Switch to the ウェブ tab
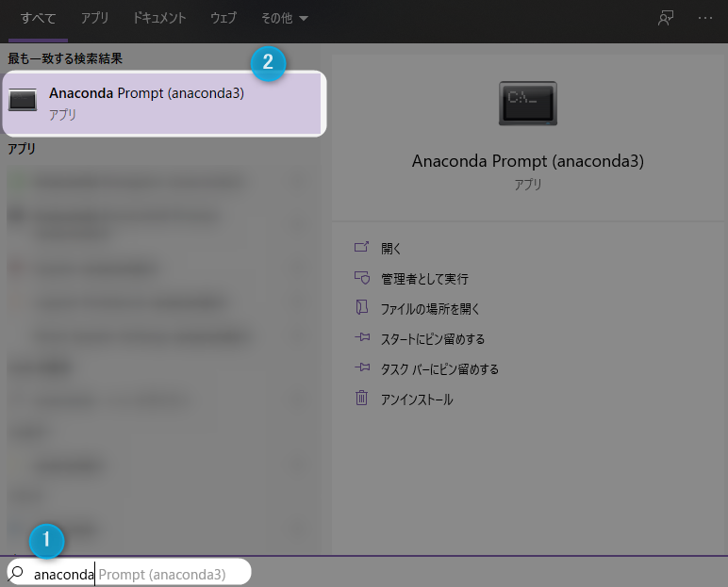This screenshot has width=728, height=587. [223, 19]
